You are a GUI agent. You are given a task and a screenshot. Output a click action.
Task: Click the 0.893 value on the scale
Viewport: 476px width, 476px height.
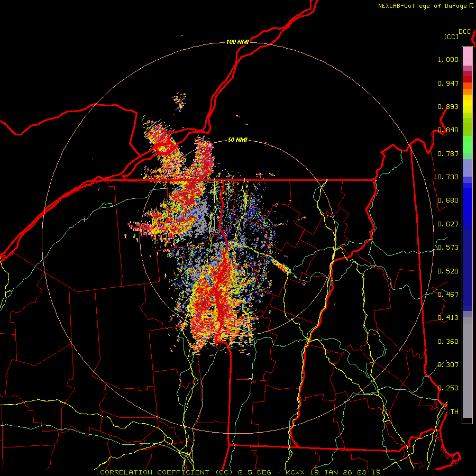448,106
